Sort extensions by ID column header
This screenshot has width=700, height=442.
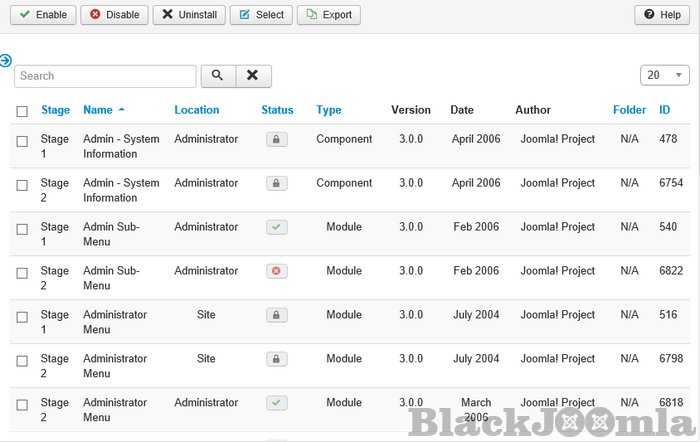point(664,110)
